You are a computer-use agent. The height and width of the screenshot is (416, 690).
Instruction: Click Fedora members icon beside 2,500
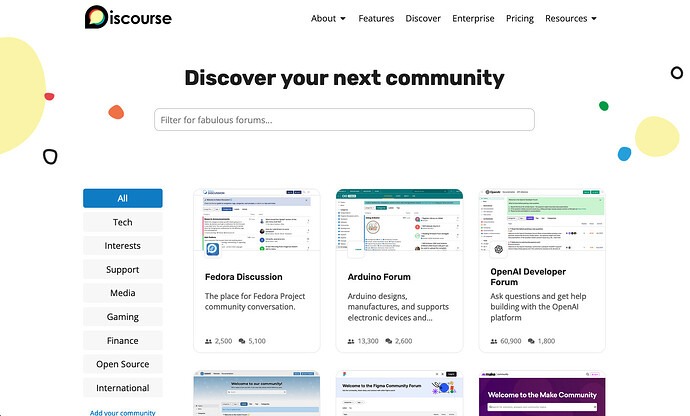[x=208, y=341]
